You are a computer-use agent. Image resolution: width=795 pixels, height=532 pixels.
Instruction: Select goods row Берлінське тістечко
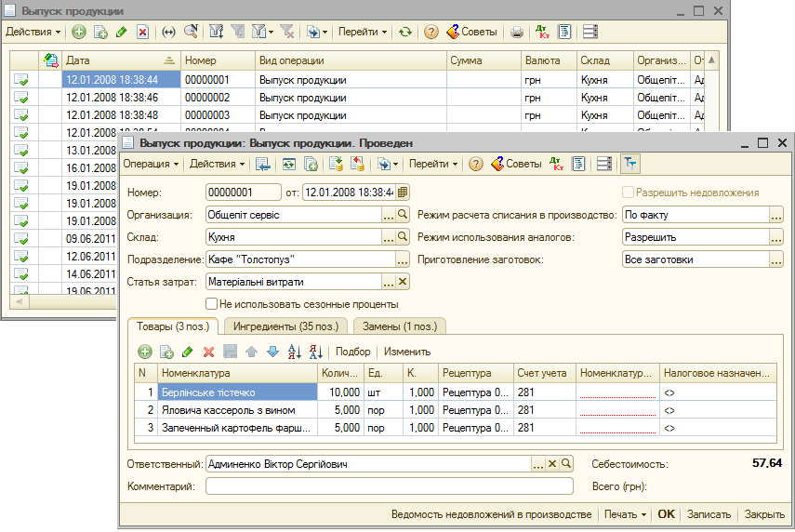(x=456, y=392)
